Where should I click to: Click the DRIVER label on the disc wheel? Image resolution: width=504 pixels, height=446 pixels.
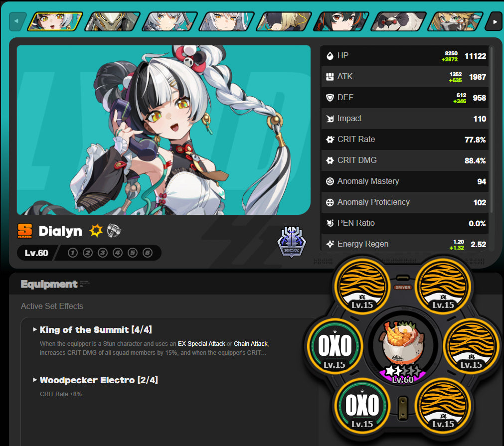(x=403, y=287)
